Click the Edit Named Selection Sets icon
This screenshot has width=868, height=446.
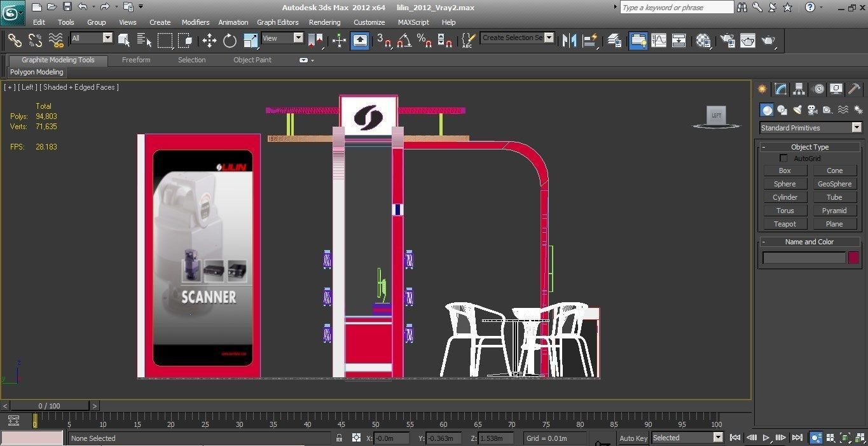(467, 40)
